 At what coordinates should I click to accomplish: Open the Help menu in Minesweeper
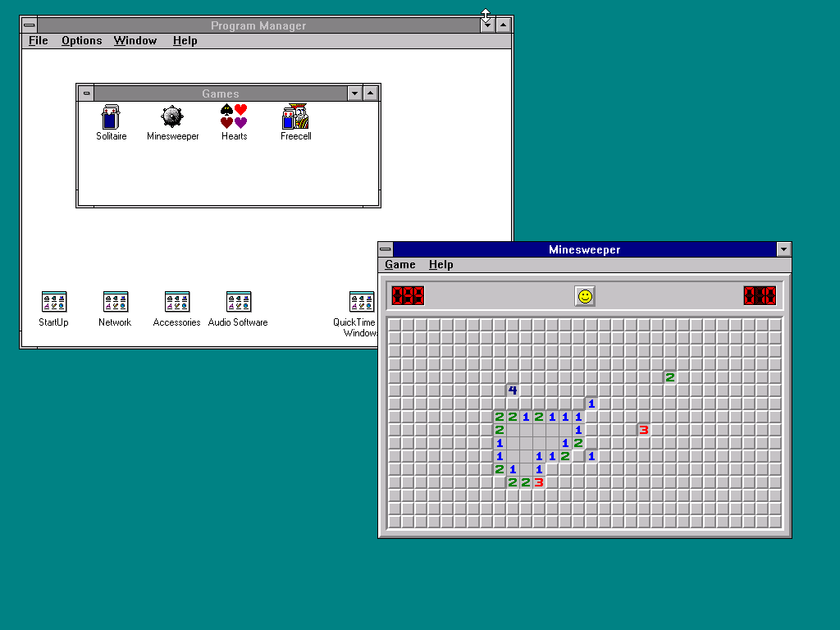click(441, 265)
